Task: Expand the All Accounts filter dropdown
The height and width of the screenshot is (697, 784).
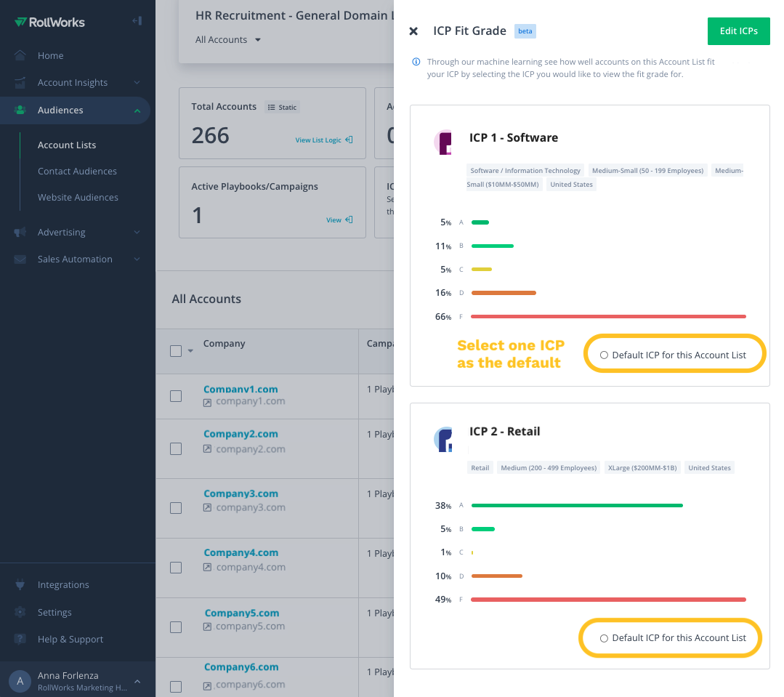Action: (x=227, y=39)
